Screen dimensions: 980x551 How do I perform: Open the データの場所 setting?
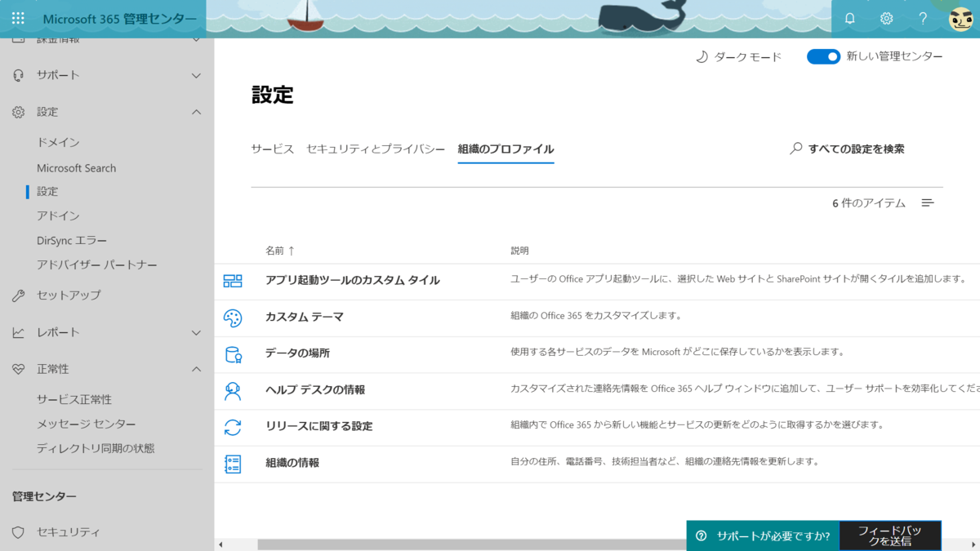[298, 353]
